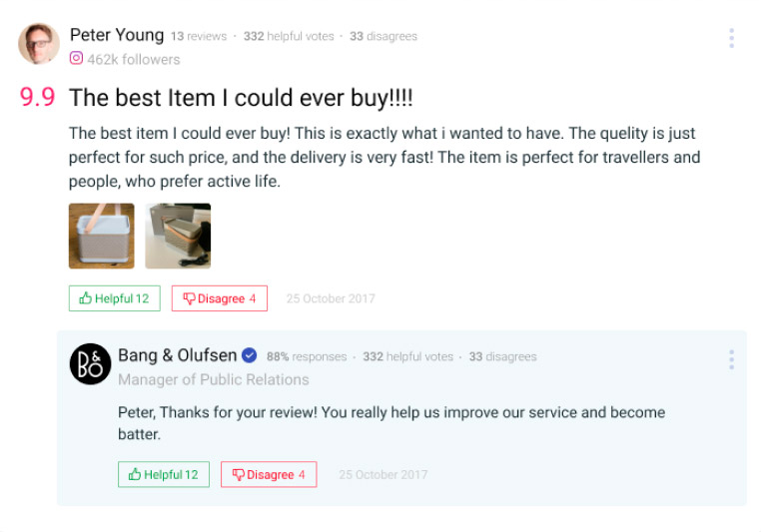Open the three-dot menu on Peter's review
Viewport: 761px width, 532px height.
[x=731, y=38]
